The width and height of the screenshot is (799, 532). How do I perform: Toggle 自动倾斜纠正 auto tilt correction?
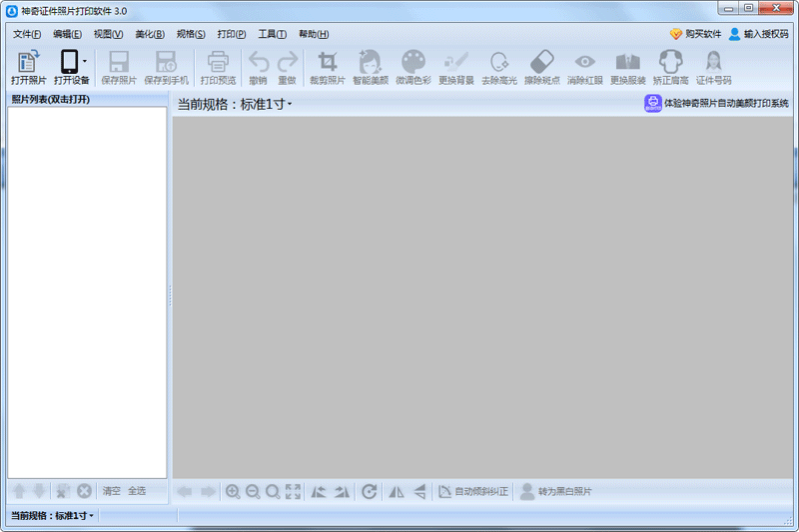[472, 491]
